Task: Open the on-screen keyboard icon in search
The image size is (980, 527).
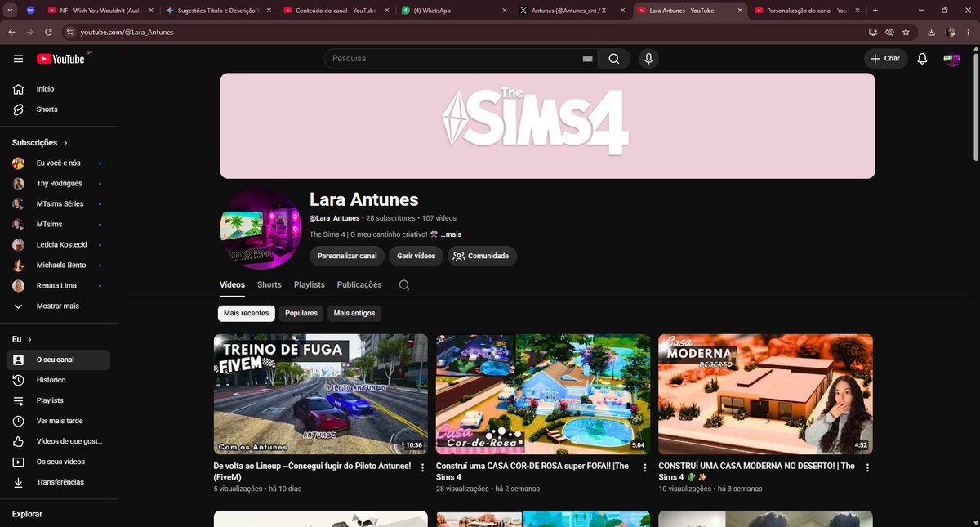Action: pyautogui.click(x=586, y=59)
